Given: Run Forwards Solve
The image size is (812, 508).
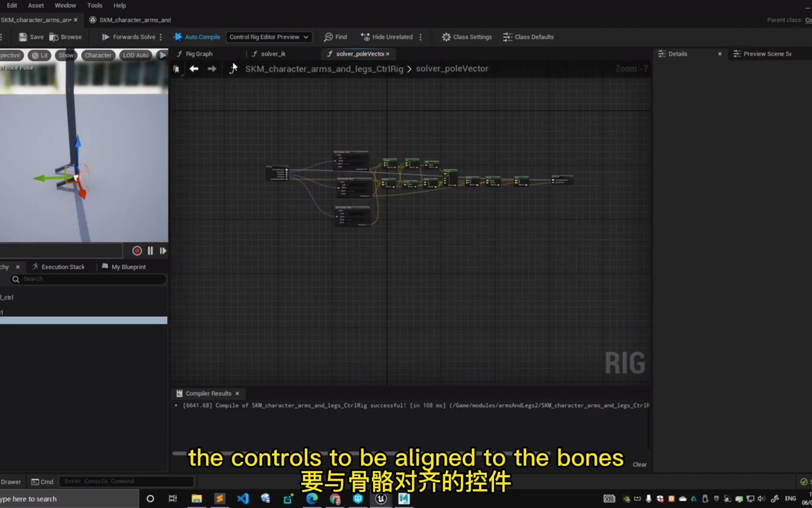Looking at the screenshot, I should point(129,37).
